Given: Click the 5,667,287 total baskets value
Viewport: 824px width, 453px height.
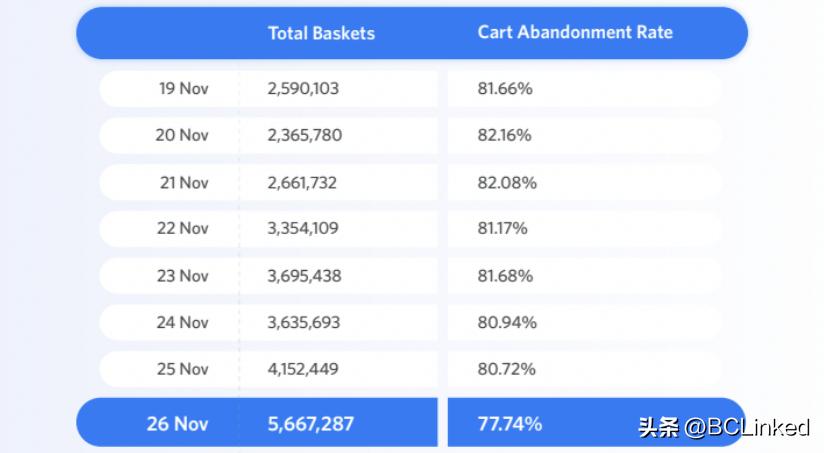Looking at the screenshot, I should click(x=310, y=423).
